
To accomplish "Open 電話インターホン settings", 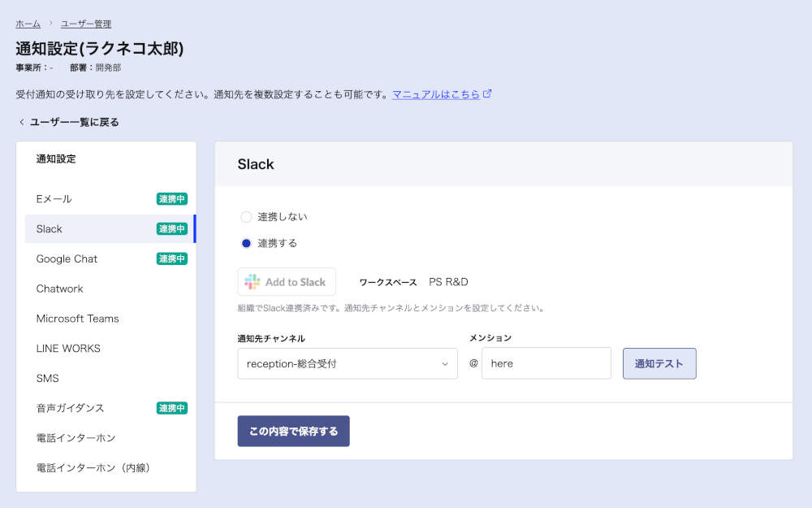I will (110, 438).
